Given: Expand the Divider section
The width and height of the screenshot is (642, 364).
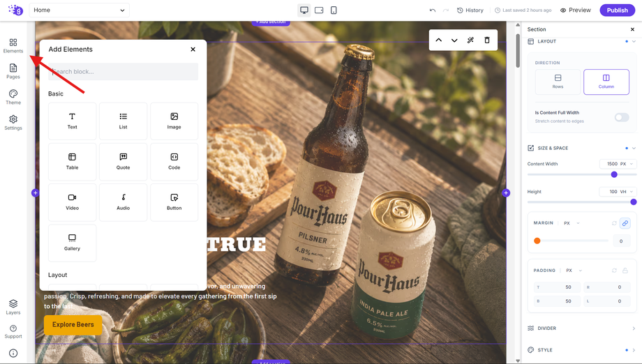Looking at the screenshot, I should pos(581,328).
